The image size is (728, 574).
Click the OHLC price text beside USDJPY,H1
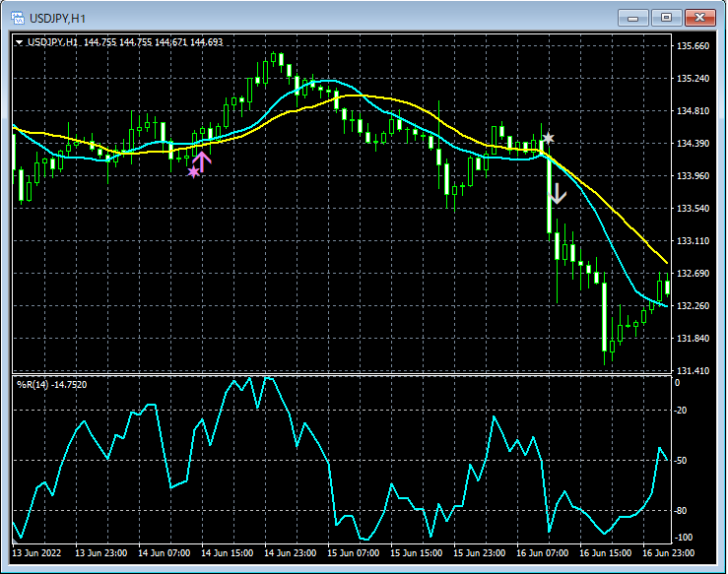click(154, 42)
